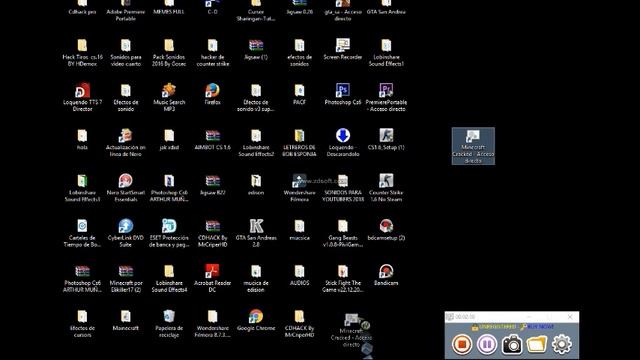640x360 pixels.
Task: Select the Lobinshare Sound Effects2 folder
Action: coord(256,143)
